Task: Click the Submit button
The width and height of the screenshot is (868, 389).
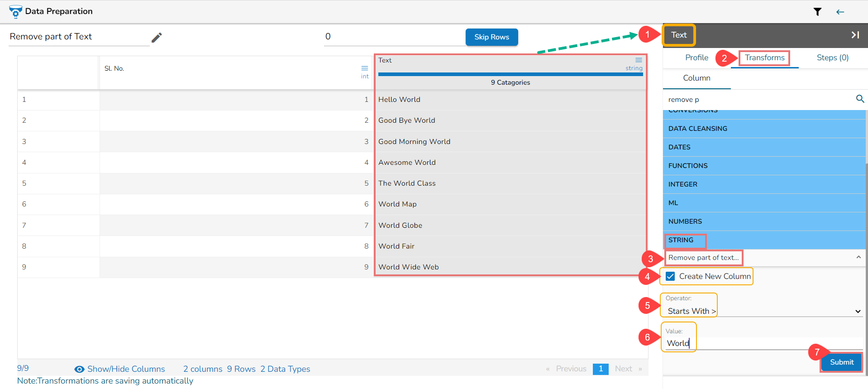Action: coord(841,362)
